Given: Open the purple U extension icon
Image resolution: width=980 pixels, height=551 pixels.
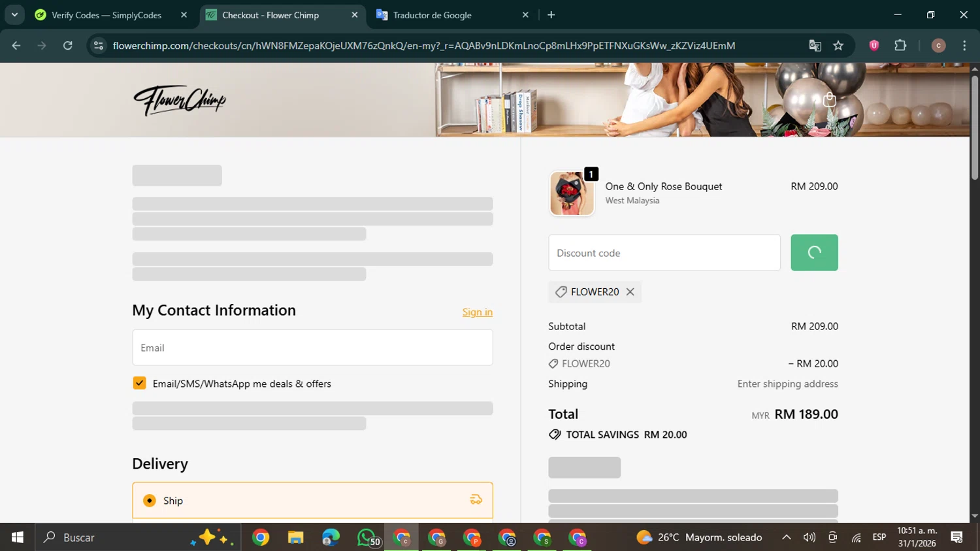Looking at the screenshot, I should [874, 46].
